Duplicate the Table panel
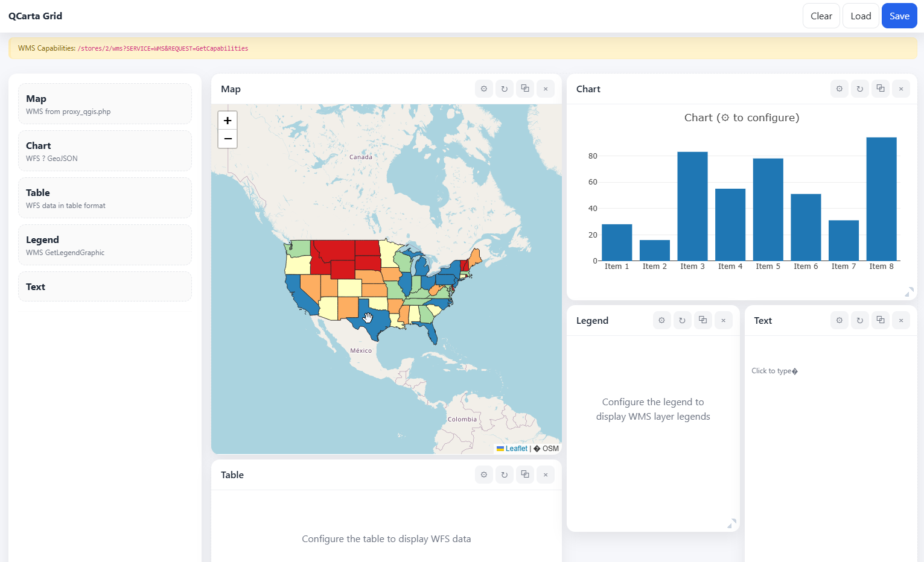The image size is (924, 562). [x=525, y=475]
